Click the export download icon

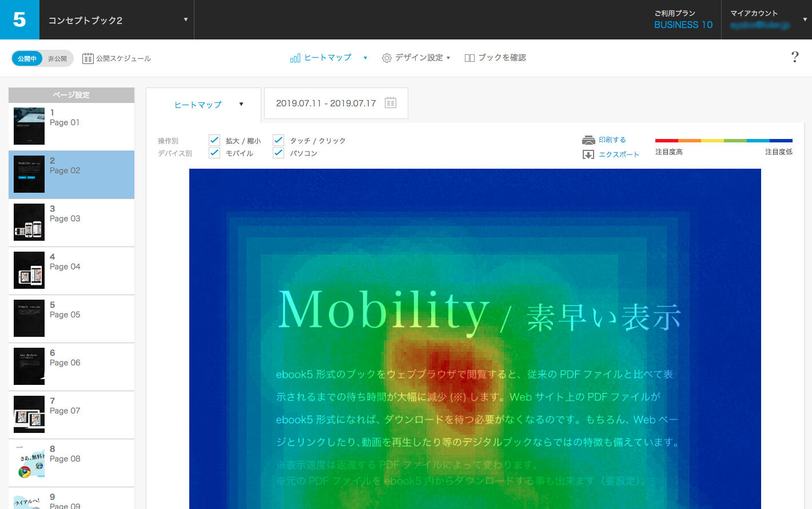pos(588,154)
